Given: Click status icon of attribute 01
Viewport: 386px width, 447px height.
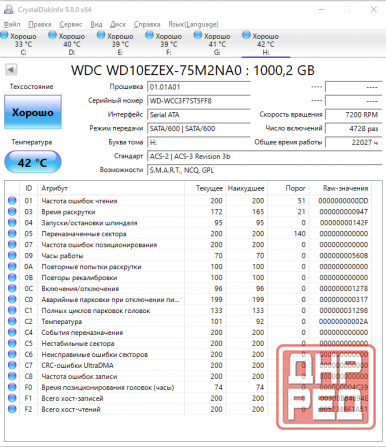Looking at the screenshot, I should 12,201.
